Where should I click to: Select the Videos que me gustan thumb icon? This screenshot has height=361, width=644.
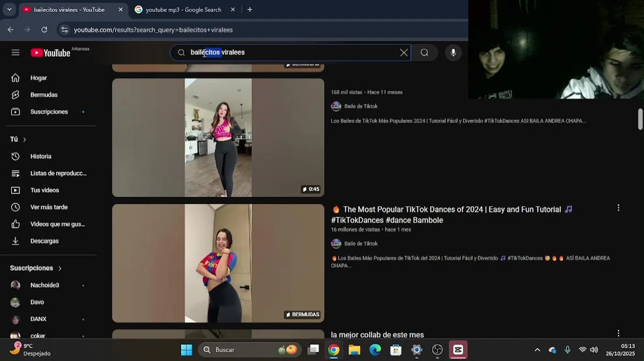(16, 224)
